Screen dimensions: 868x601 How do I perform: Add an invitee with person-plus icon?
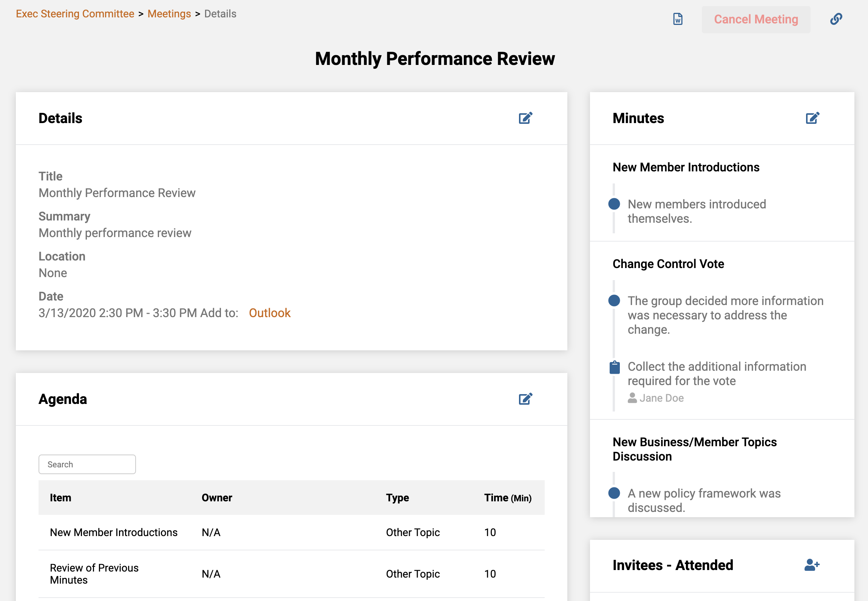click(x=812, y=565)
